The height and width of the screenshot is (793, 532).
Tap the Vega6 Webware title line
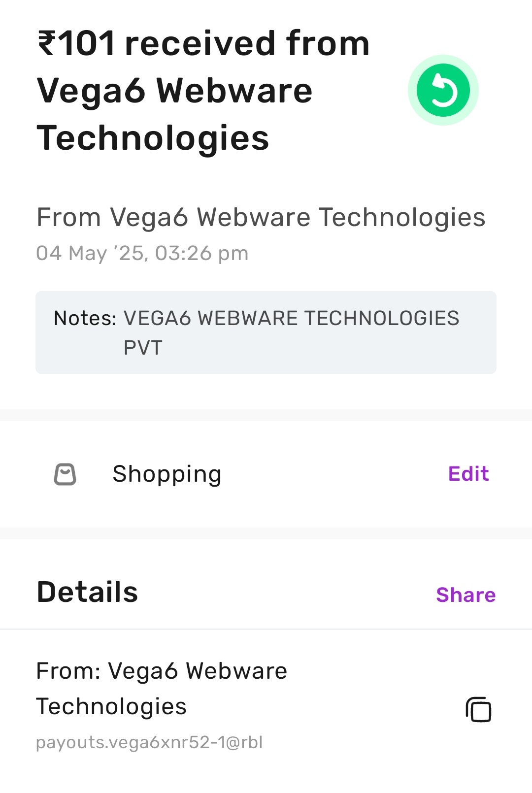(174, 91)
